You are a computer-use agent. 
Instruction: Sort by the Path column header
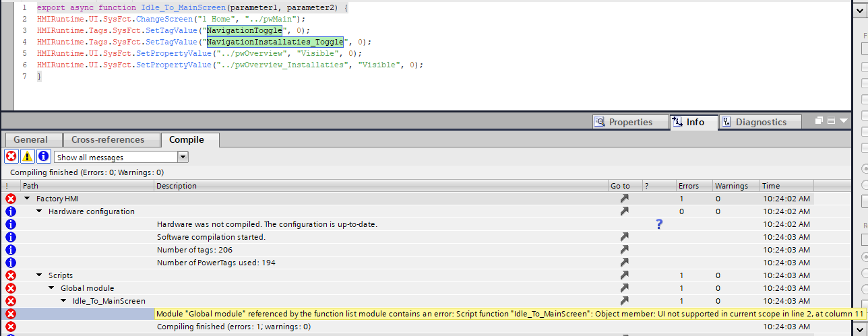coord(87,186)
